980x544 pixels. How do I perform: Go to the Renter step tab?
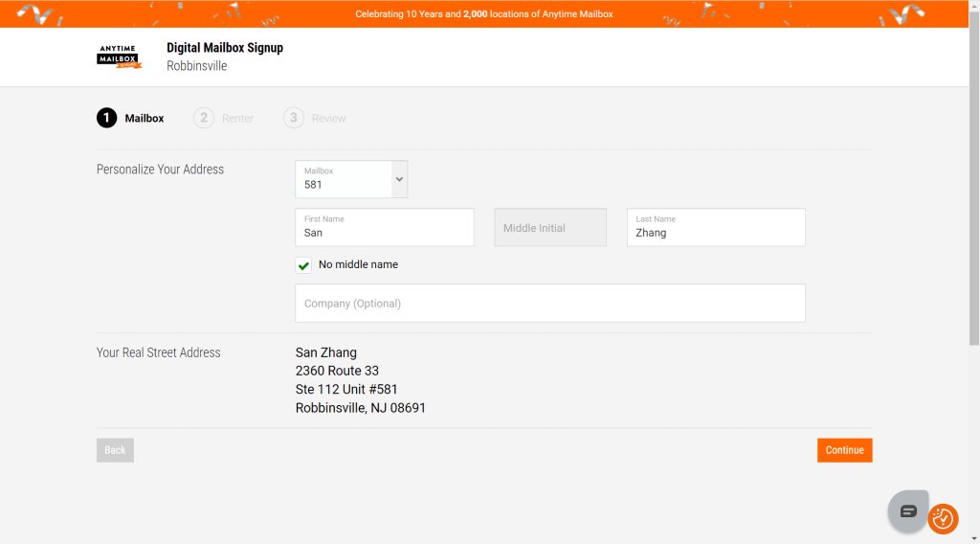pyautogui.click(x=237, y=118)
